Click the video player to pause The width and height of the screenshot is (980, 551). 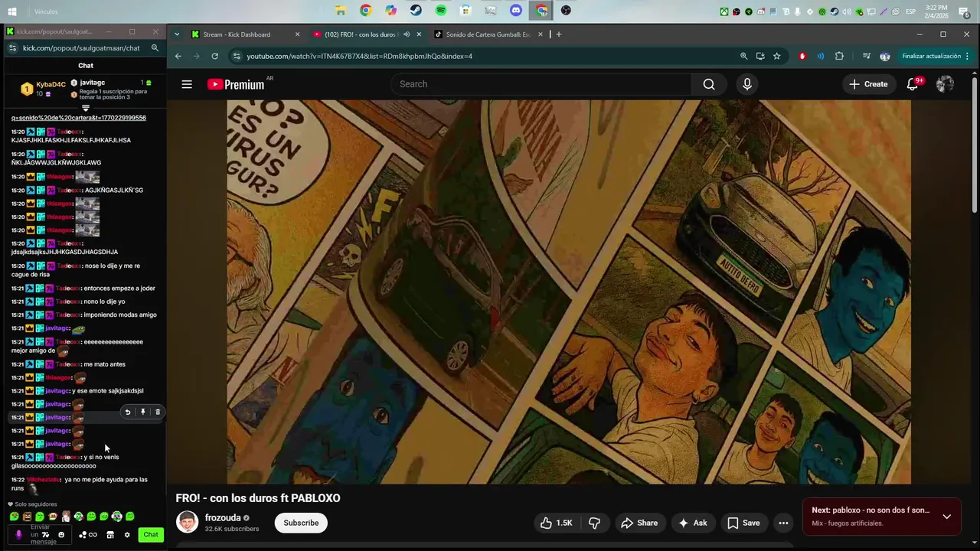[x=569, y=292]
